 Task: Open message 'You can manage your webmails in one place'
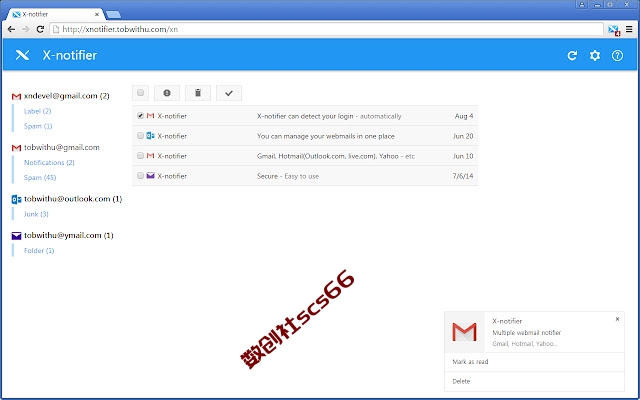326,136
